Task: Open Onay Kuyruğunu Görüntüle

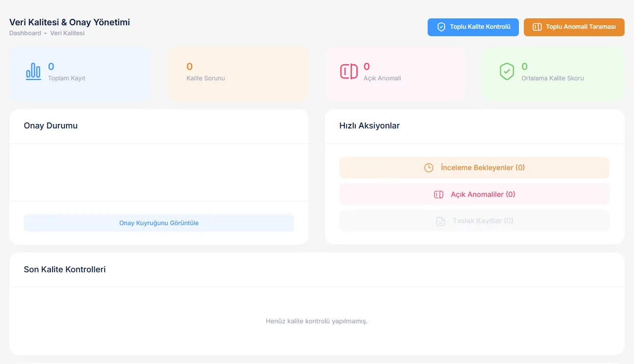Action: pos(159,223)
